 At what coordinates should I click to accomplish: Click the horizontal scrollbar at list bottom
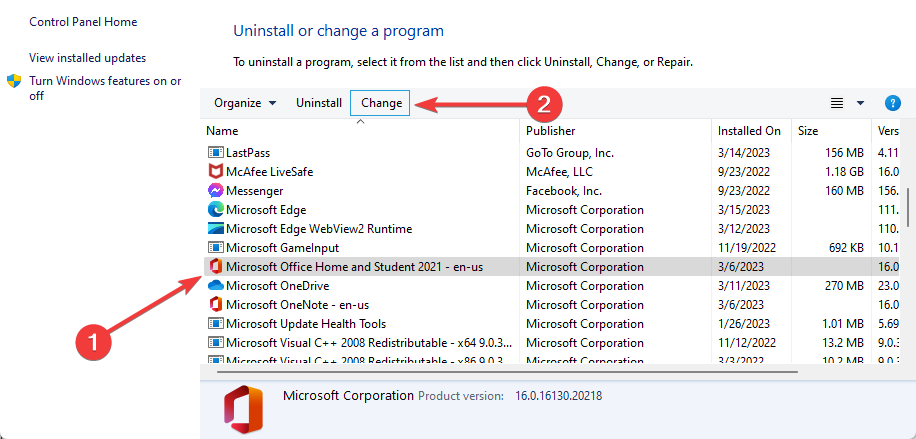pos(507,372)
